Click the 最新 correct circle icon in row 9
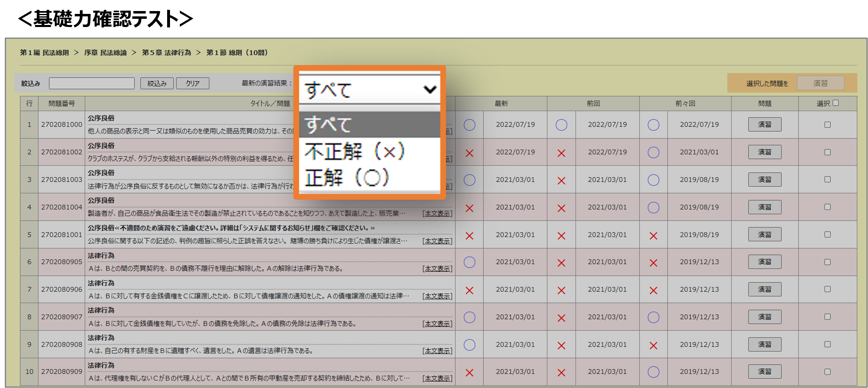 tap(469, 345)
